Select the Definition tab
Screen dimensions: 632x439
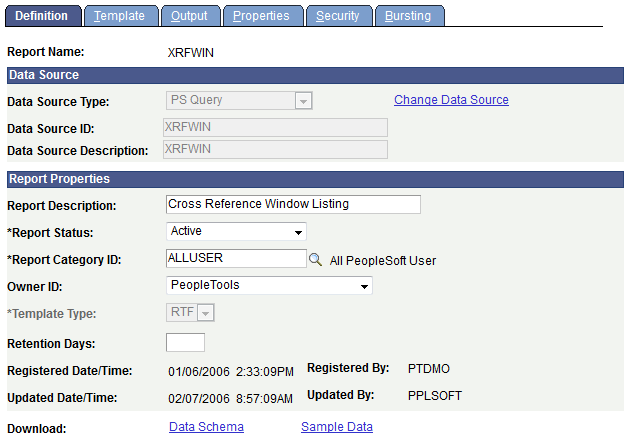(41, 16)
